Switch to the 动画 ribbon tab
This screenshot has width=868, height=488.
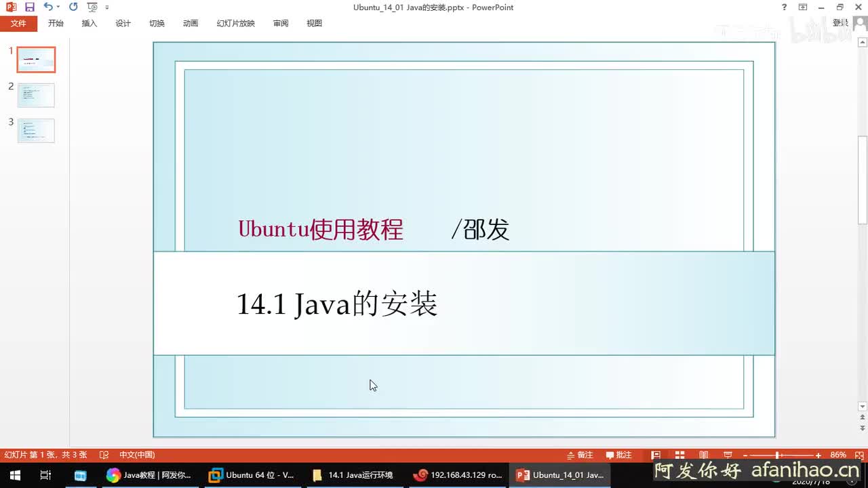(191, 23)
